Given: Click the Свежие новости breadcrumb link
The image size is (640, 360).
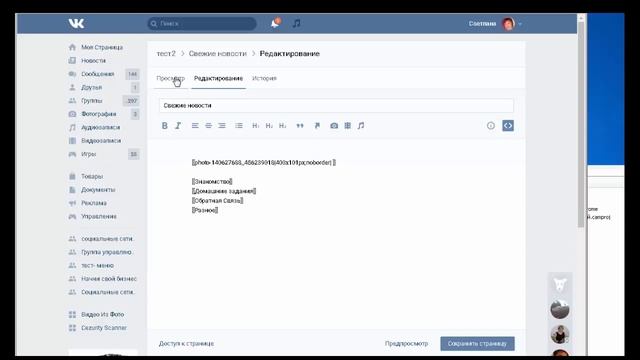Looking at the screenshot, I should coord(218,53).
